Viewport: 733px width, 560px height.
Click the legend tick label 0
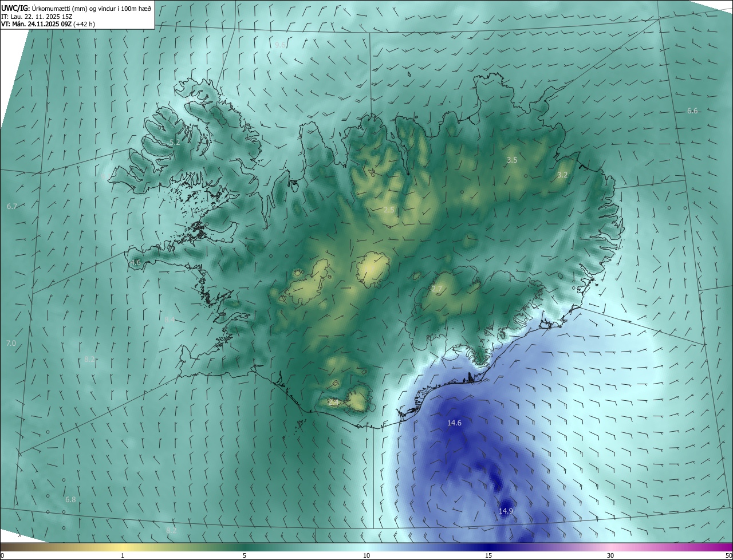coord(2,555)
